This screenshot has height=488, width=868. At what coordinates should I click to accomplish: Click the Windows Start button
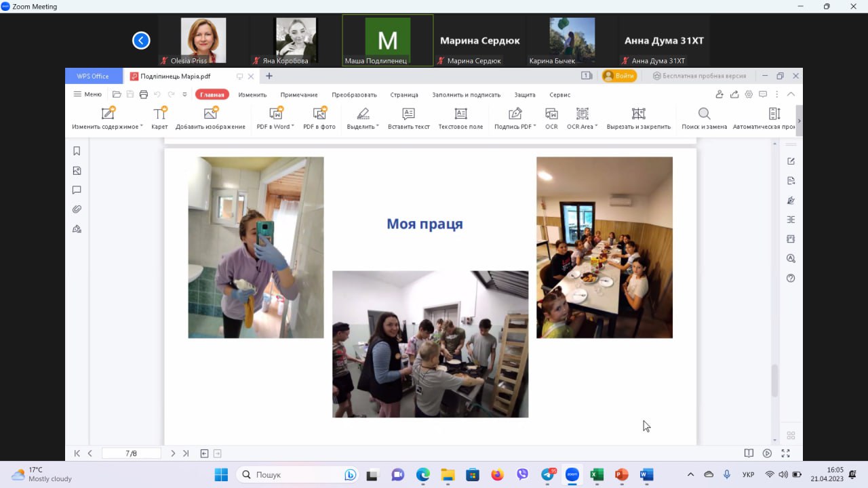(x=221, y=474)
